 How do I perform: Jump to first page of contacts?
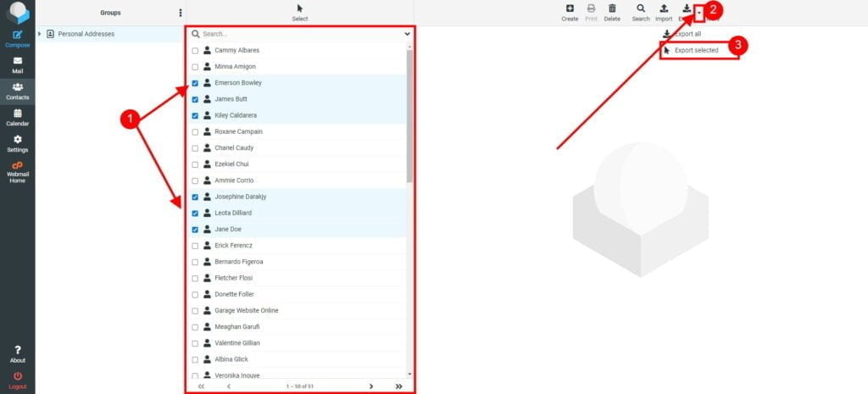click(x=201, y=386)
